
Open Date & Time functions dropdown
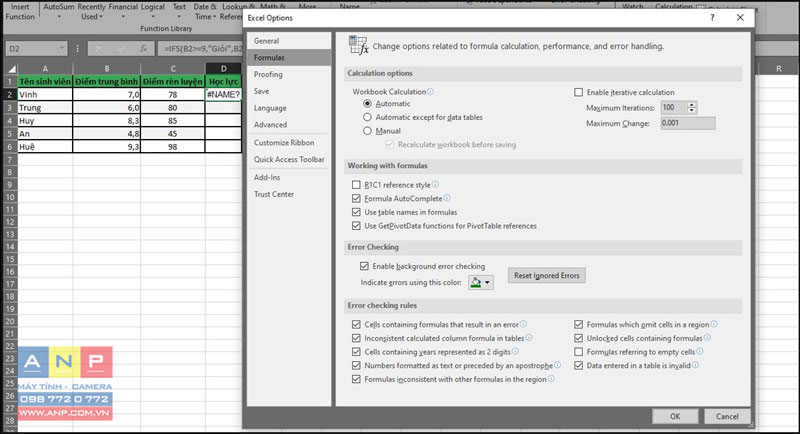205,12
